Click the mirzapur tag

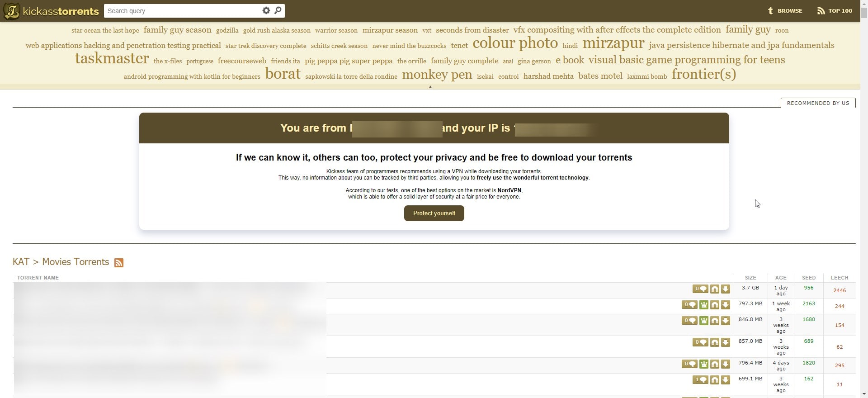(613, 43)
